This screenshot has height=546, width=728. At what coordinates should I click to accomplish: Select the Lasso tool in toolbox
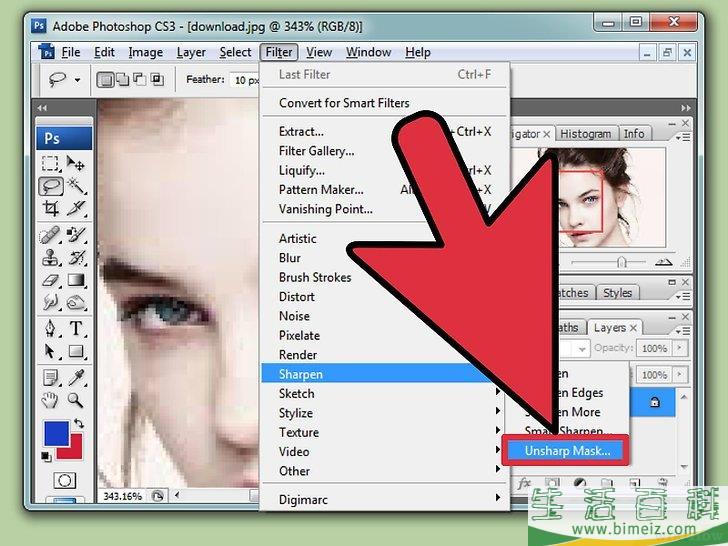51,187
